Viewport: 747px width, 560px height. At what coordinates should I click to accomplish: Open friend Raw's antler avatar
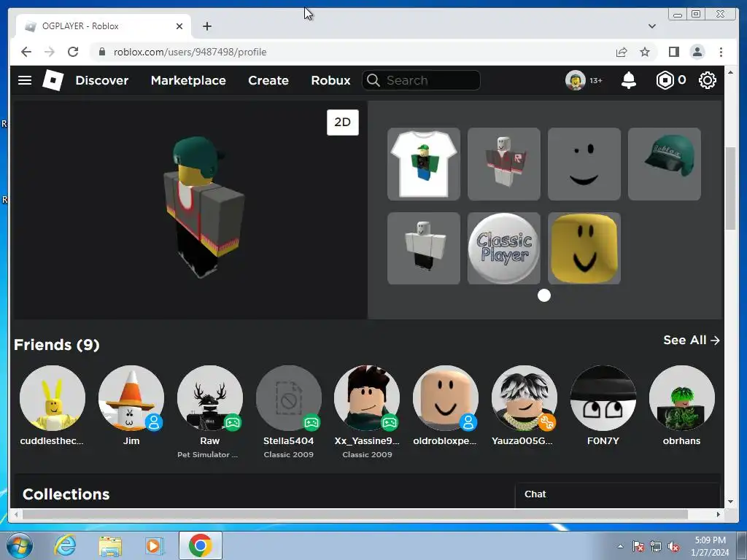[209, 398]
